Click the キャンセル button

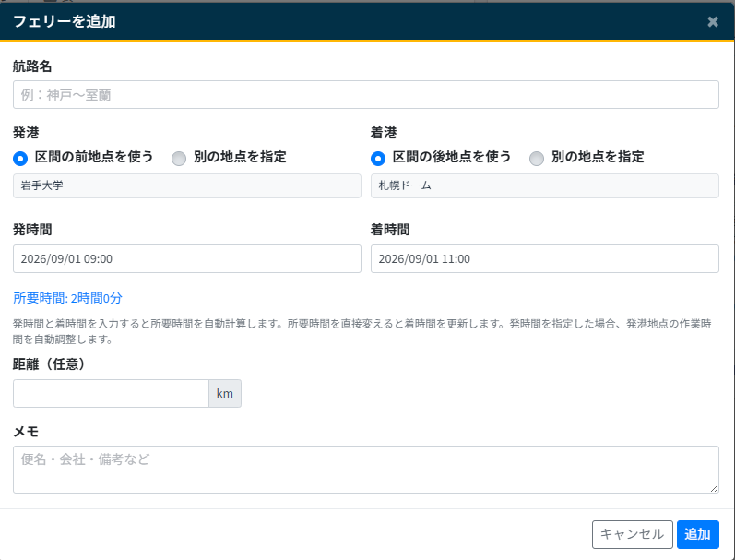click(x=633, y=534)
